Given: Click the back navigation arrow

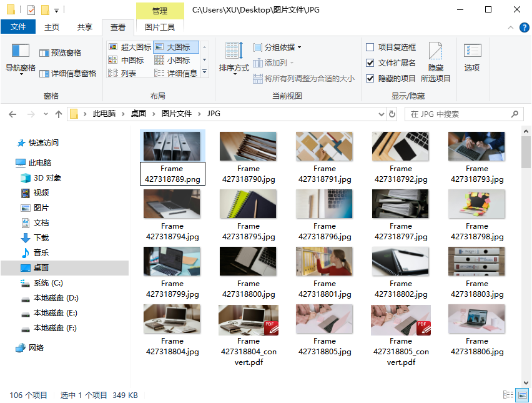Looking at the screenshot, I should 12,114.
